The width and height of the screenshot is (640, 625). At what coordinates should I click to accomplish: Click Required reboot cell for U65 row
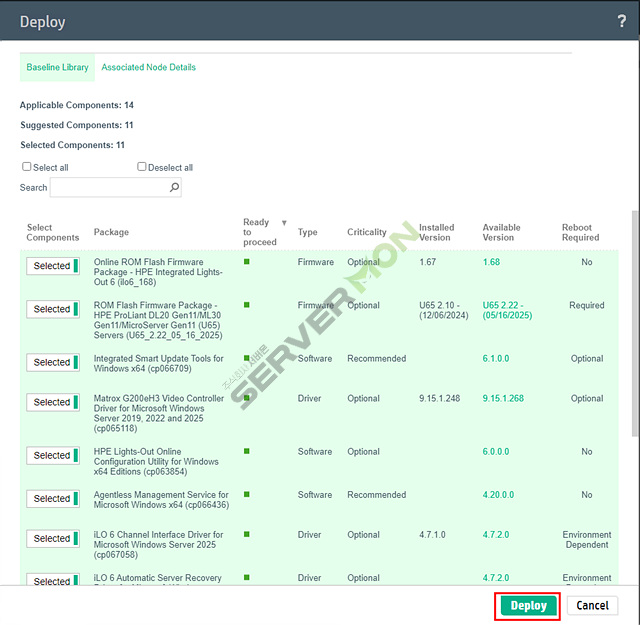coord(587,305)
